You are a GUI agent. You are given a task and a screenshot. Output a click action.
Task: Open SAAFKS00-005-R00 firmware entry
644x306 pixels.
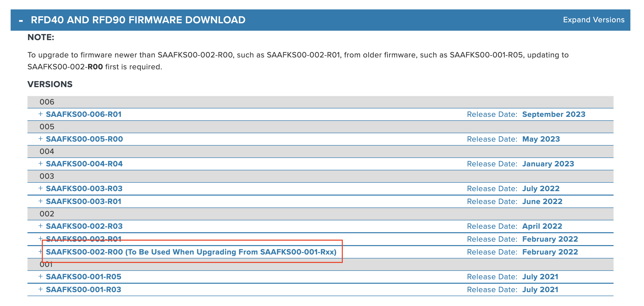click(x=84, y=139)
